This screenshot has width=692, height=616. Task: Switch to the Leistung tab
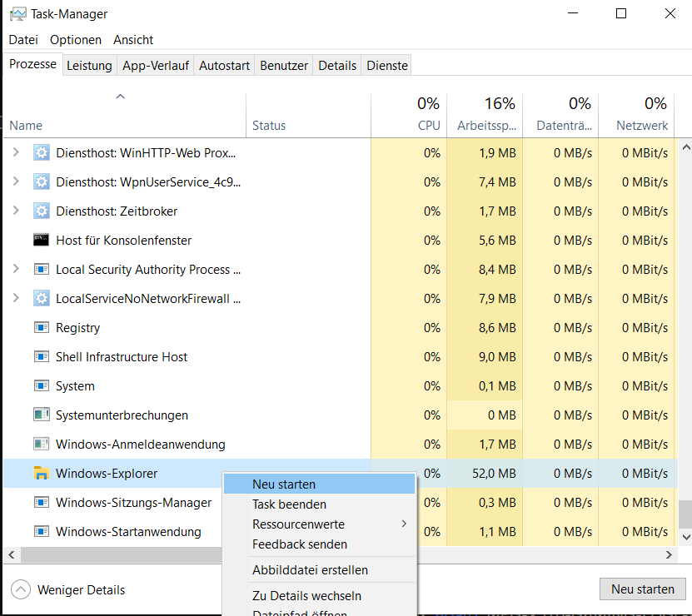click(90, 65)
